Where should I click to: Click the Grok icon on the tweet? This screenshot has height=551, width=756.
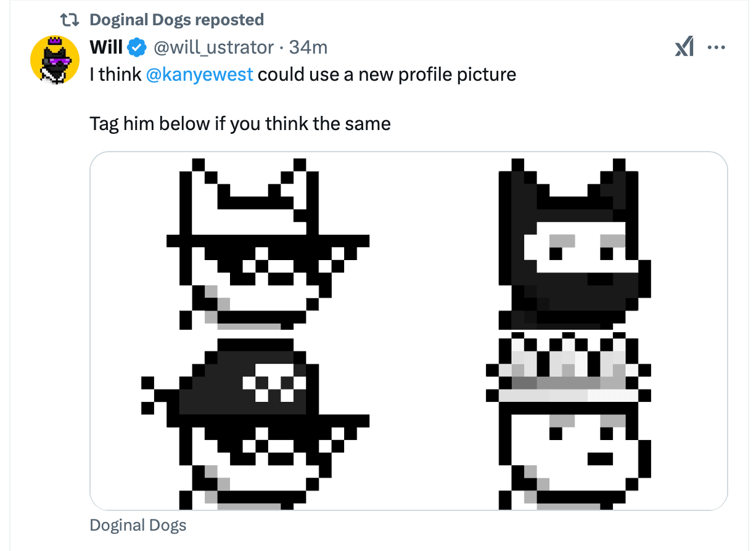click(684, 47)
